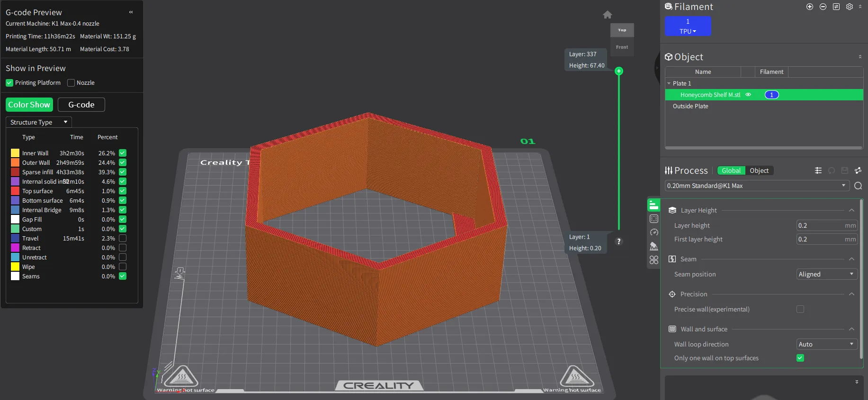
Task: Enable the Nozzle preview checkbox
Action: tap(71, 83)
